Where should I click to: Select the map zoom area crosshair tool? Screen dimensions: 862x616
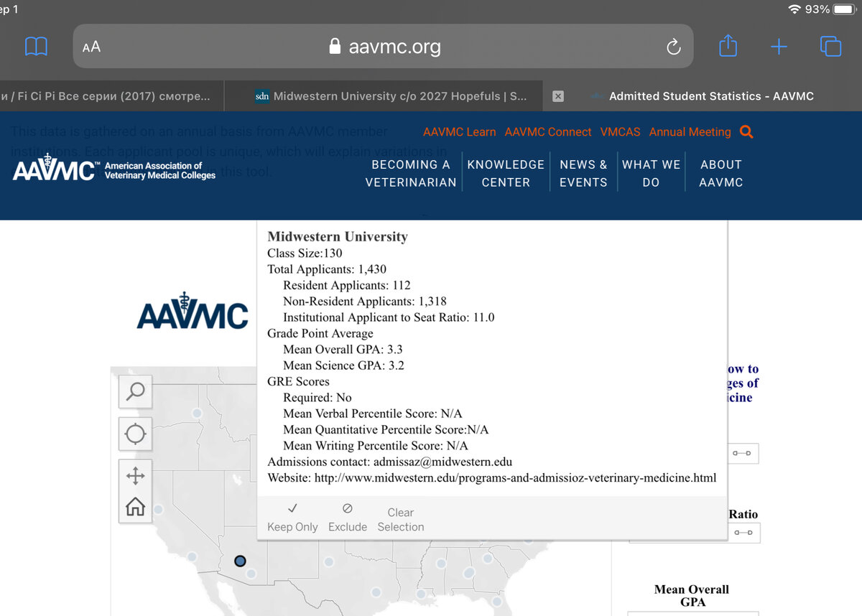coord(135,434)
